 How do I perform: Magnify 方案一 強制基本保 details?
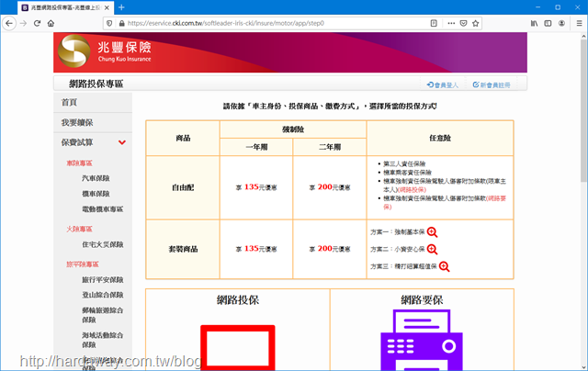432,232
